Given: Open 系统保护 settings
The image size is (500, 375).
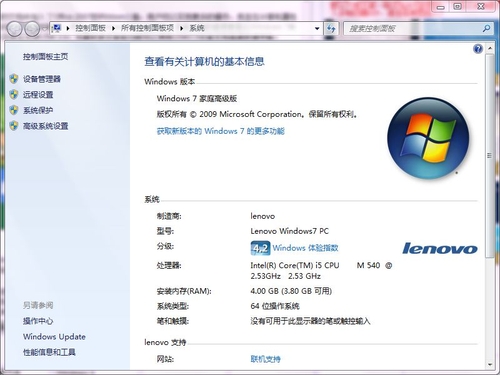Looking at the screenshot, I should click(38, 110).
